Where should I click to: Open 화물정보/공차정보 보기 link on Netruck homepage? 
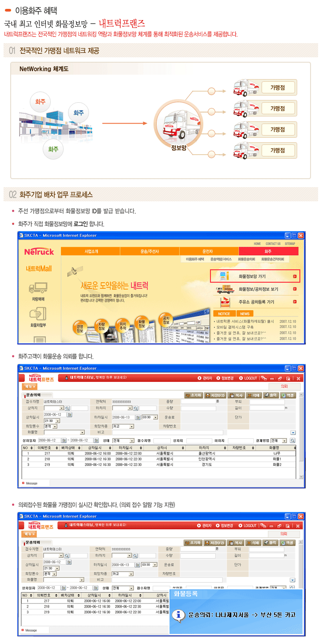tap(255, 289)
